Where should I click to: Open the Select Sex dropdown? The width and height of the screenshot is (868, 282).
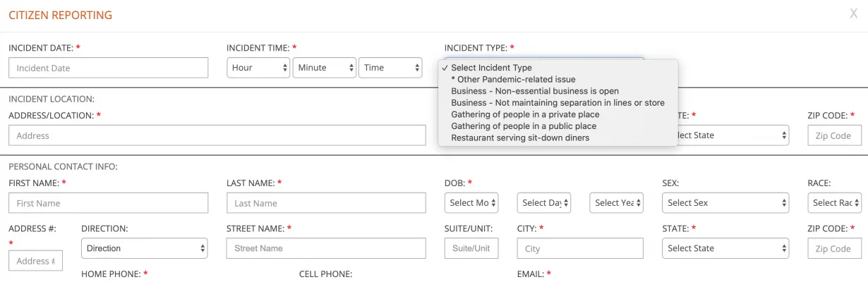[x=725, y=203]
